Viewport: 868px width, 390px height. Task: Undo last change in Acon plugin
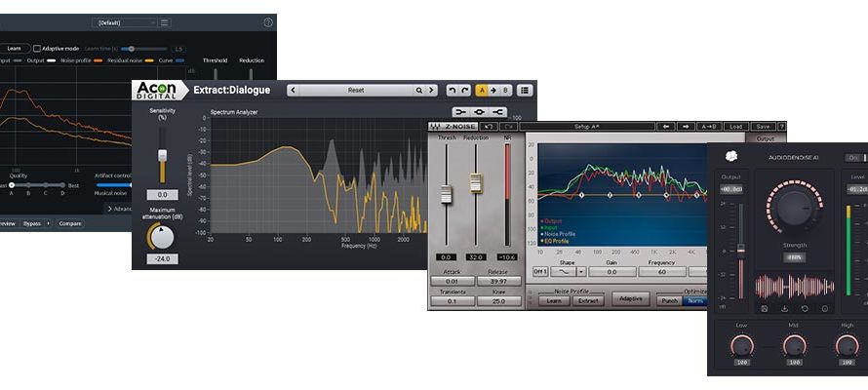pos(452,90)
